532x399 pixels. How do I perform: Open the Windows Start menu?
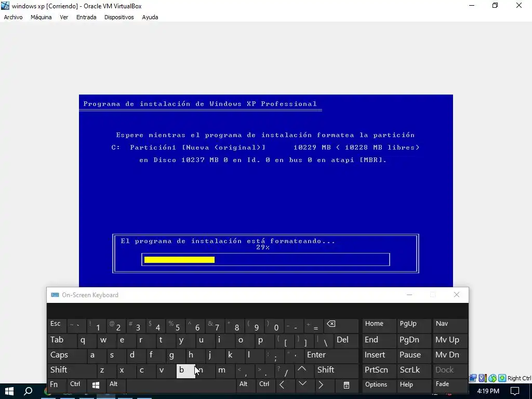(9, 391)
